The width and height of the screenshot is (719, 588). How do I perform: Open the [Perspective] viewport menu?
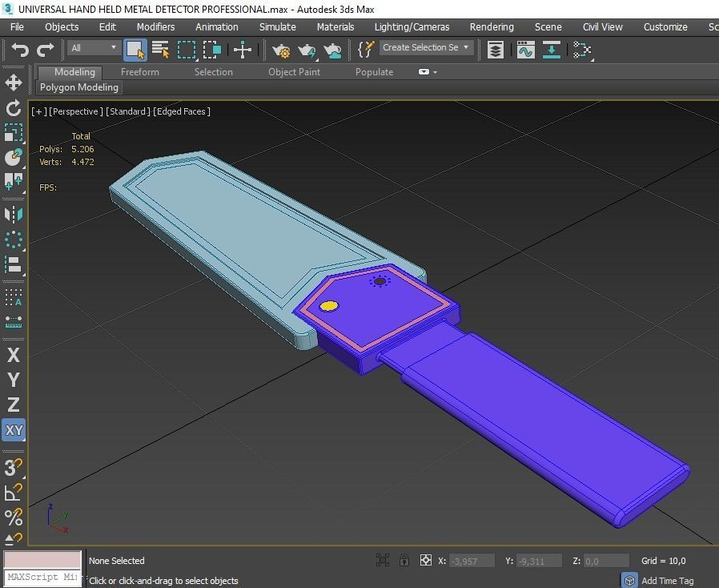tap(75, 111)
